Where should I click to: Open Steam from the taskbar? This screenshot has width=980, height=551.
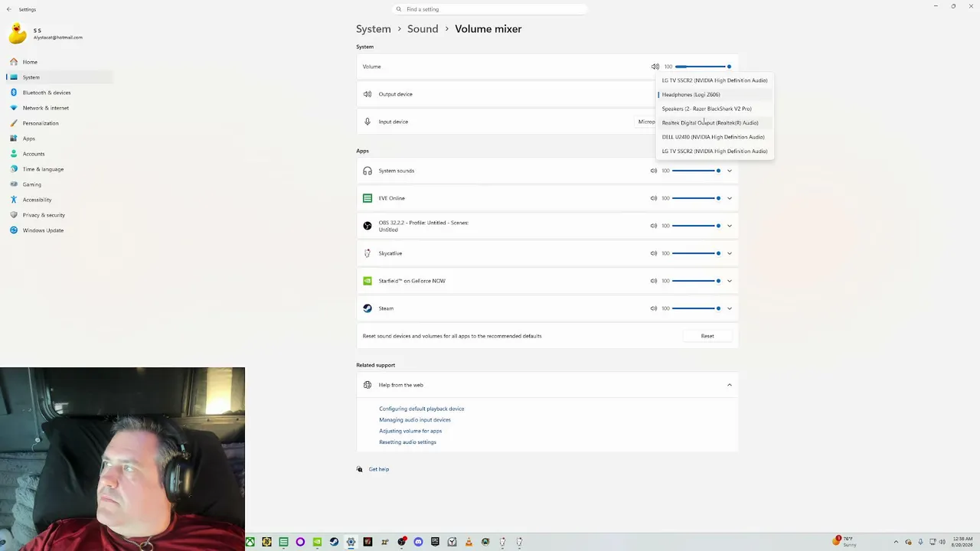pyautogui.click(x=334, y=542)
